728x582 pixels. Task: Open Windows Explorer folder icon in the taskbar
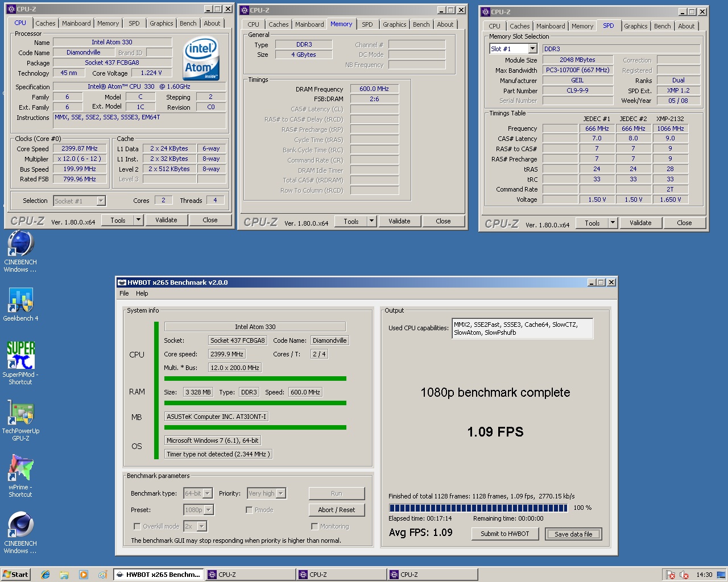(64, 575)
